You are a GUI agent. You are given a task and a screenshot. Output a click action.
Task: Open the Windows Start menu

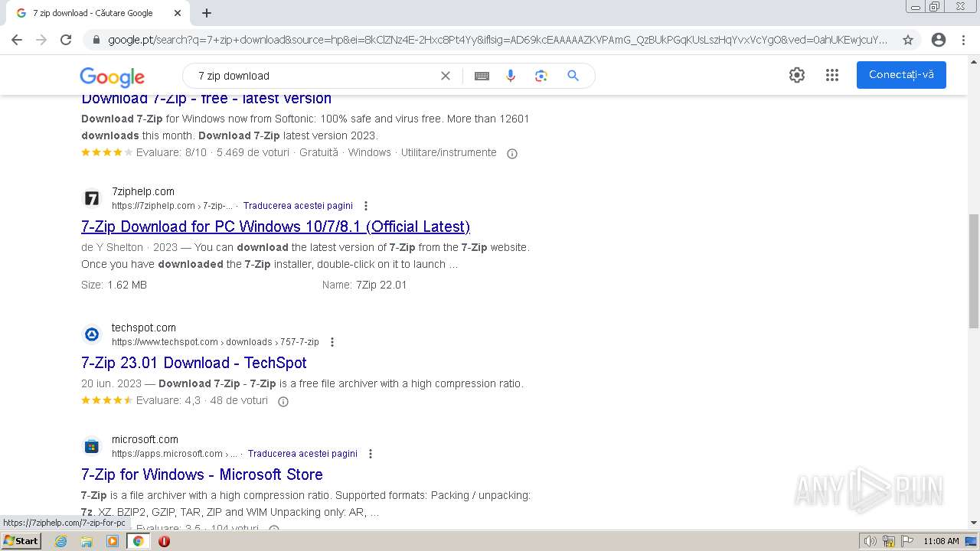(x=21, y=540)
